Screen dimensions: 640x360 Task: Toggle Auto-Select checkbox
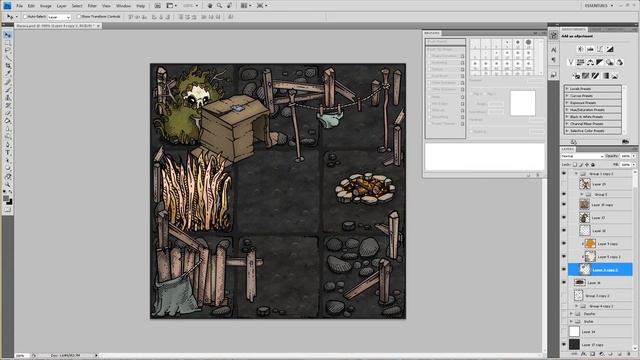(25, 17)
